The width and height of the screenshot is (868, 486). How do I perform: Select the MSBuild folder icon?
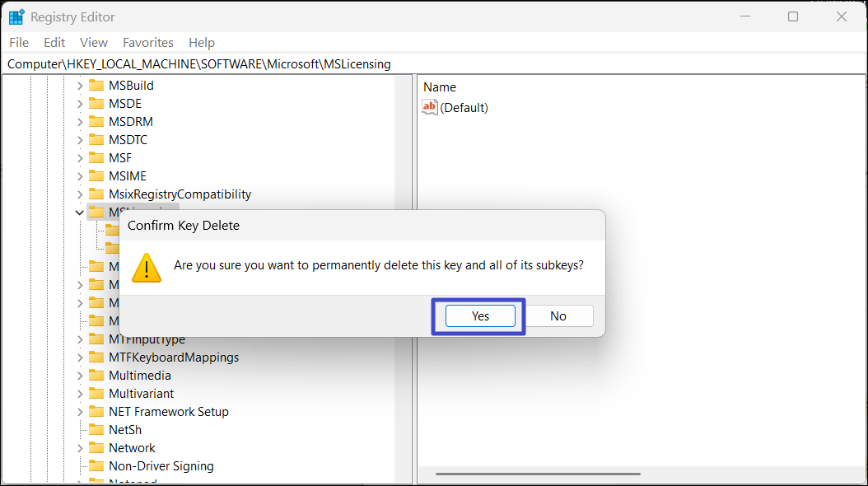coord(96,85)
